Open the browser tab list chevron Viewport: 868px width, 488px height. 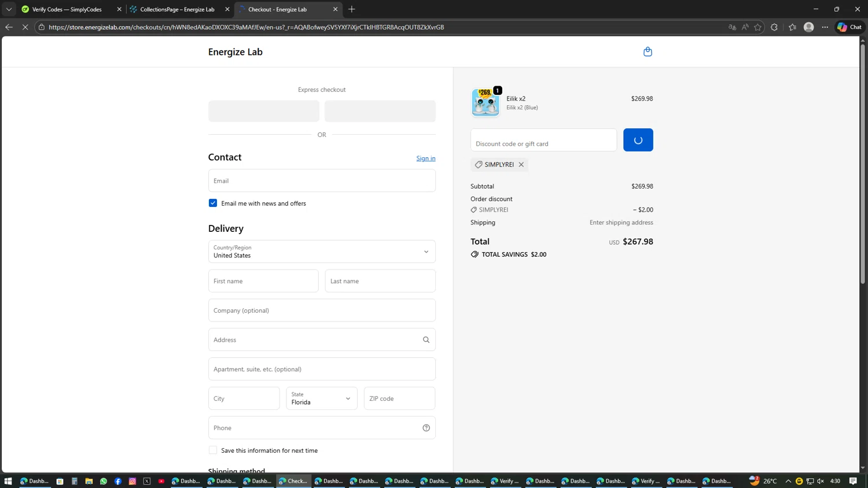pos(9,9)
